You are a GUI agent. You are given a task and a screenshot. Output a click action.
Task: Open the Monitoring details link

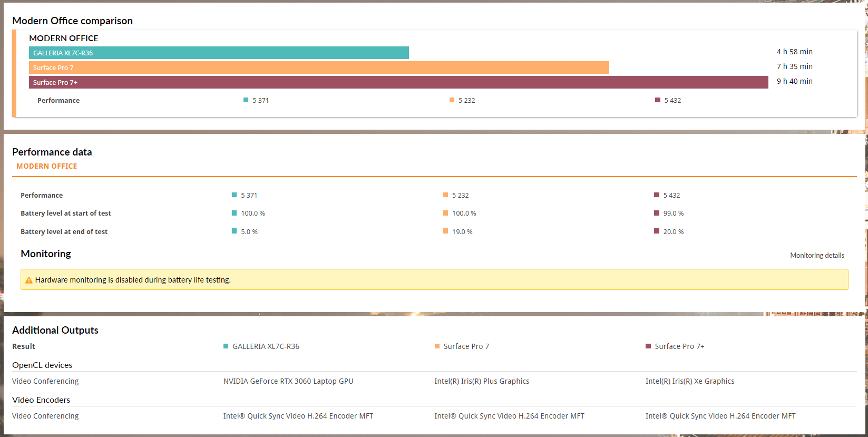(817, 255)
